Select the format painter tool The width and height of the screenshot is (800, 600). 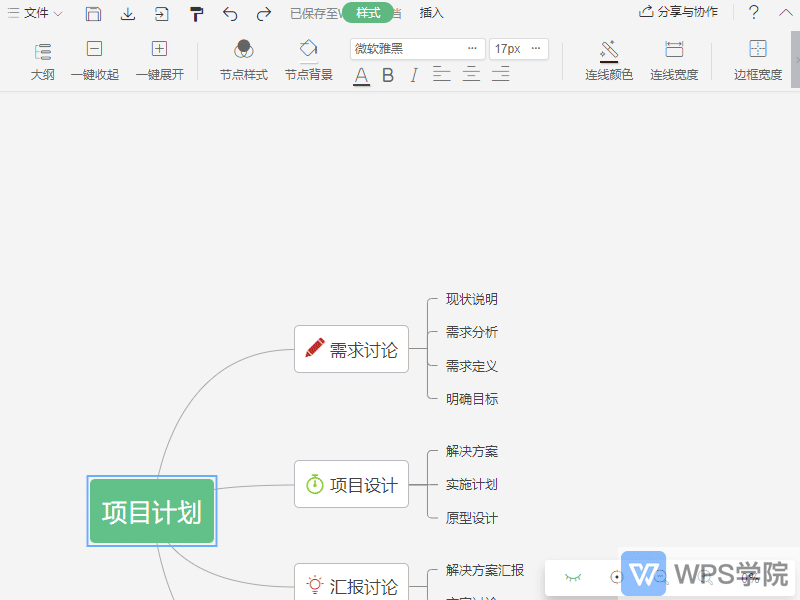[x=196, y=14]
